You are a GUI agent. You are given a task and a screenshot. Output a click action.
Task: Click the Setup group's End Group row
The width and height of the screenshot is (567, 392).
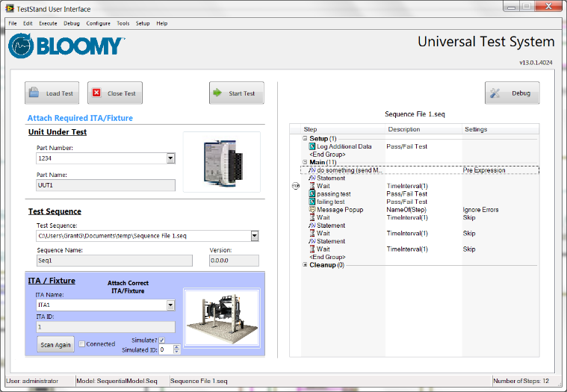click(327, 155)
